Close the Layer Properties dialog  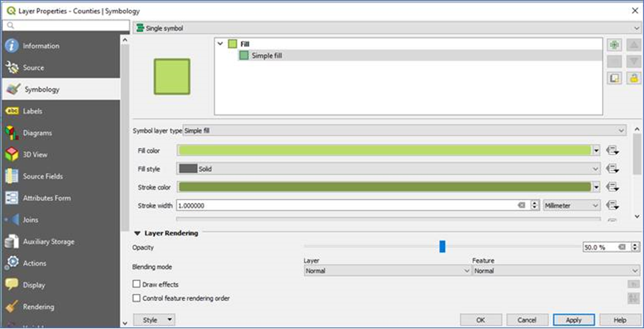coord(635,11)
